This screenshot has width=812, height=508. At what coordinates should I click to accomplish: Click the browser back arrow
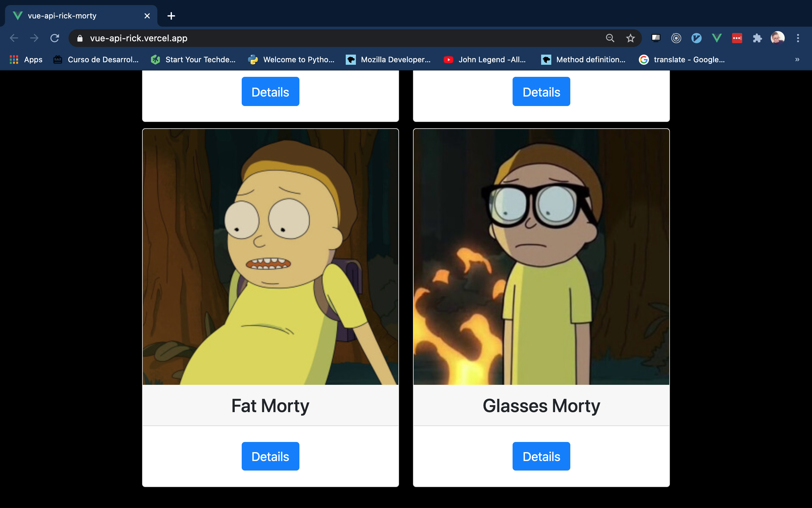tap(14, 38)
